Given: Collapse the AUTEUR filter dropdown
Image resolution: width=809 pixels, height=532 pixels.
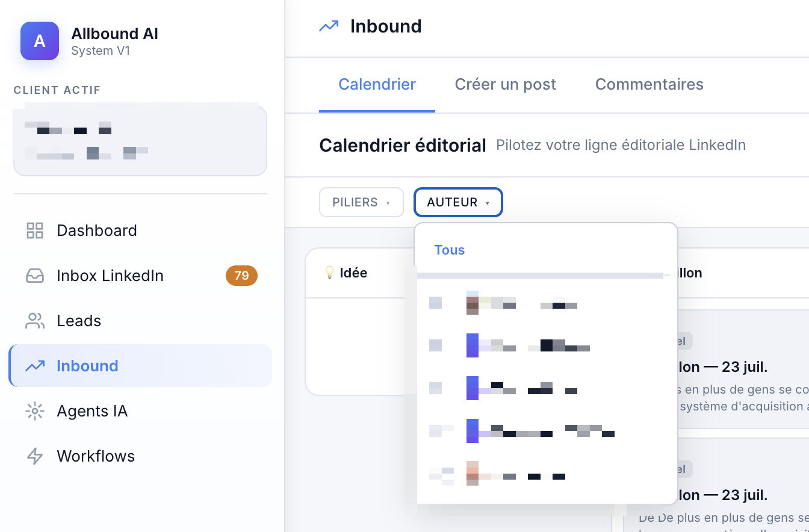Looking at the screenshot, I should coord(458,202).
